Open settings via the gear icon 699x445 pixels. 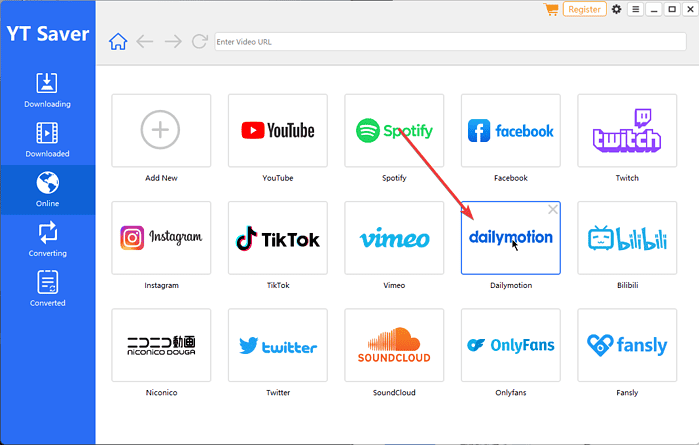click(616, 9)
